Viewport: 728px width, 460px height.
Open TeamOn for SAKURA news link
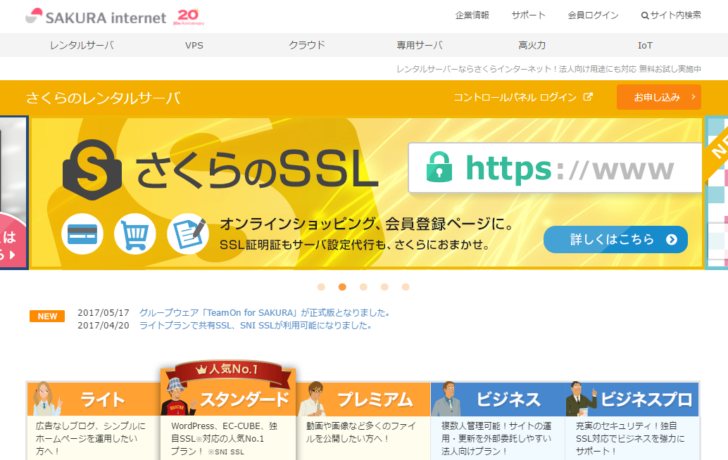[264, 313]
